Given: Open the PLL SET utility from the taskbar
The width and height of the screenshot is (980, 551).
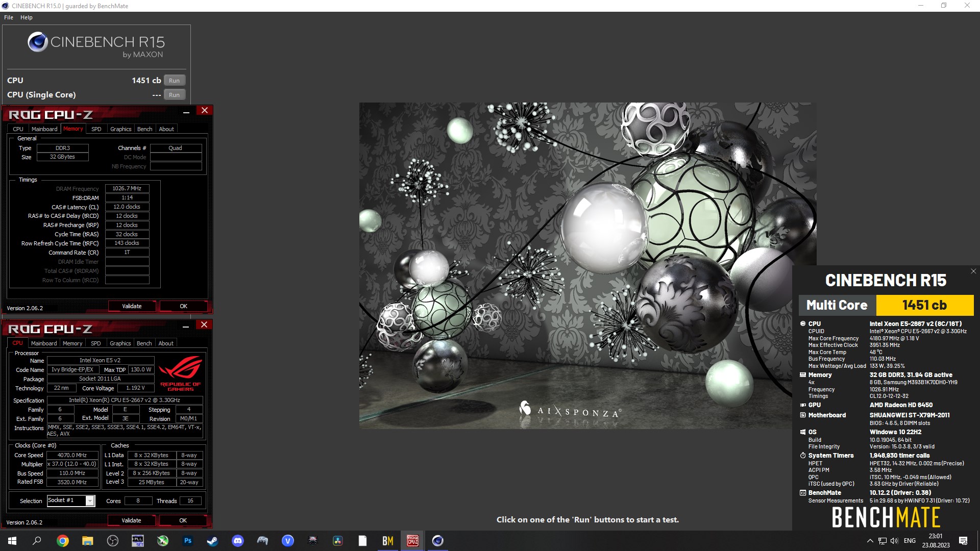Looking at the screenshot, I should (x=138, y=541).
